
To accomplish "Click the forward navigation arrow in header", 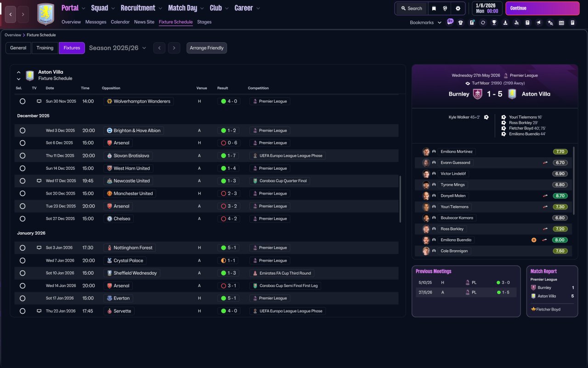I will (23, 14).
